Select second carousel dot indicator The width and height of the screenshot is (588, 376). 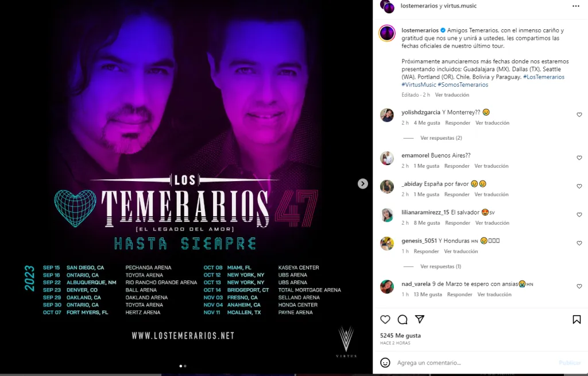point(185,366)
